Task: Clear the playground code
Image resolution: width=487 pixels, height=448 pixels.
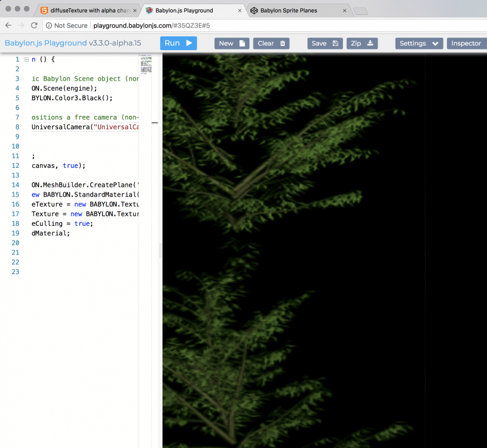Action: pos(271,44)
